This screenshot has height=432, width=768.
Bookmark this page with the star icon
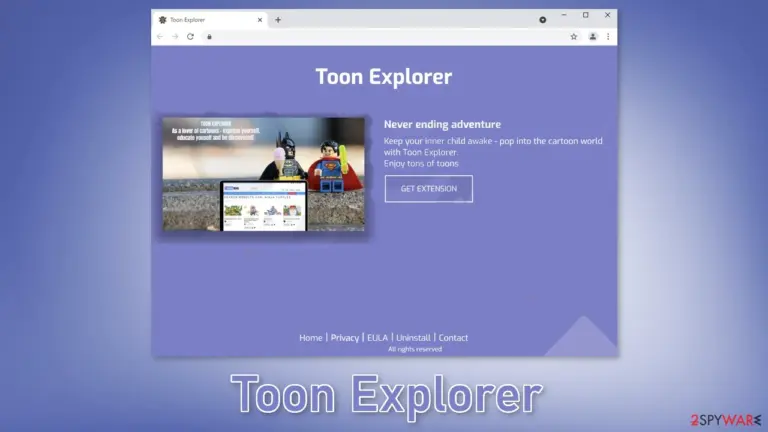pos(574,37)
